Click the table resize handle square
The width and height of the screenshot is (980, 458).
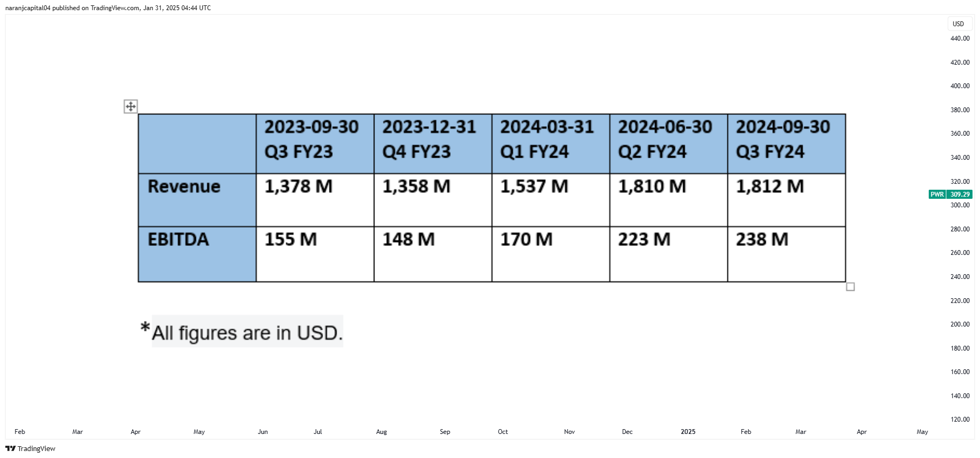851,287
